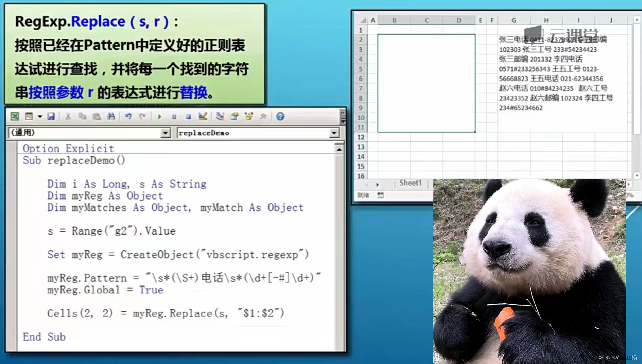This screenshot has width=642, height=364.
Task: Select row 1 header in Excel
Action: tap(361, 30)
